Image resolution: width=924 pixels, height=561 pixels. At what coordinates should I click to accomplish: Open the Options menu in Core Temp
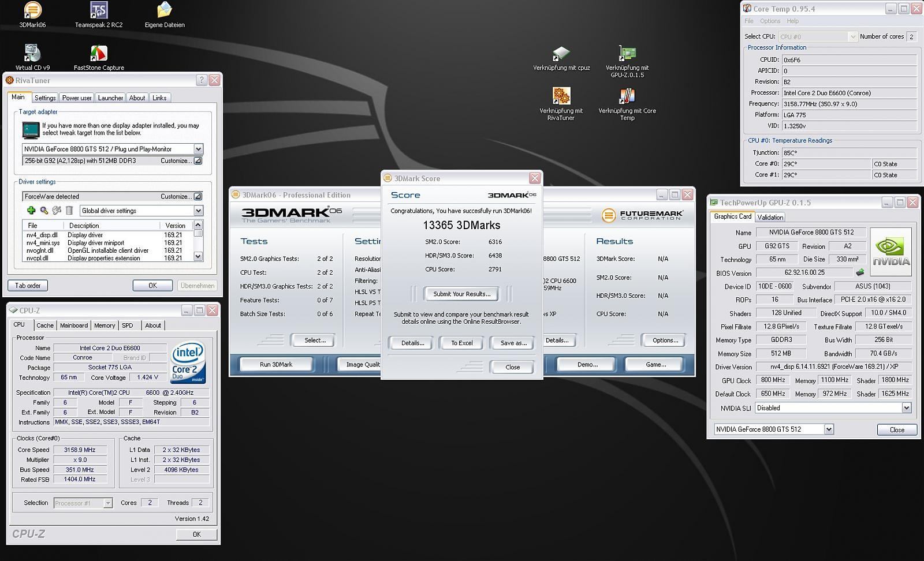point(770,21)
